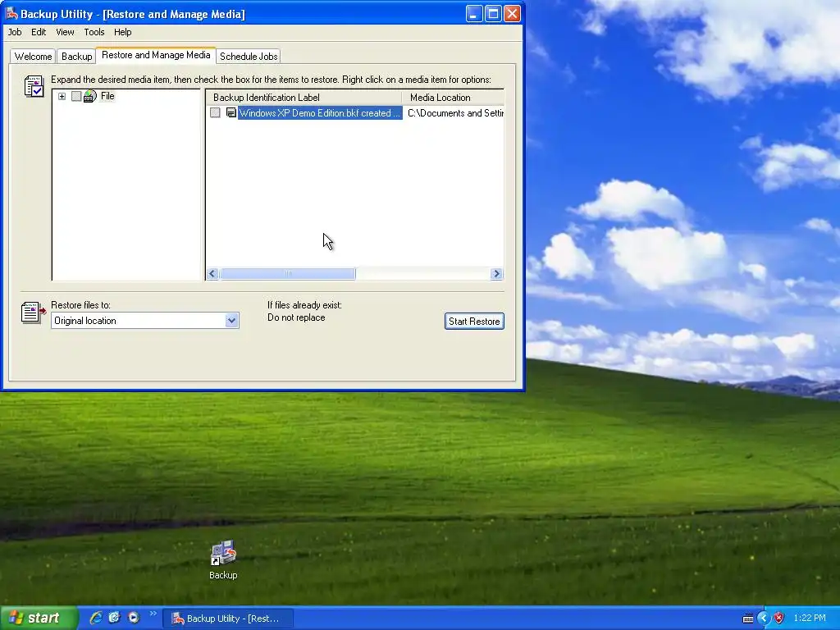
Task: Click the horizontal scrollbar right arrow
Action: [x=496, y=274]
